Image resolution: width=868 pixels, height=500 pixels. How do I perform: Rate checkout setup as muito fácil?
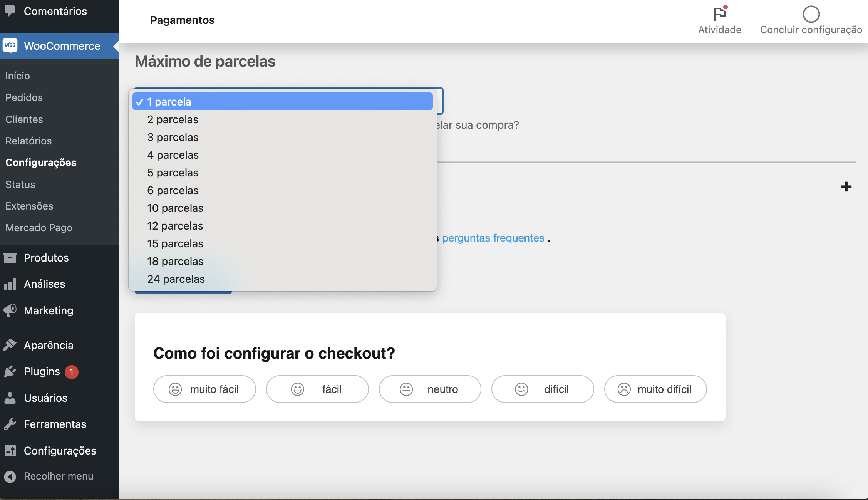click(x=204, y=389)
